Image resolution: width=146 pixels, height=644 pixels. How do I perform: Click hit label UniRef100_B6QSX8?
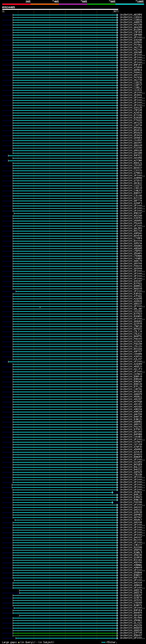131,289
